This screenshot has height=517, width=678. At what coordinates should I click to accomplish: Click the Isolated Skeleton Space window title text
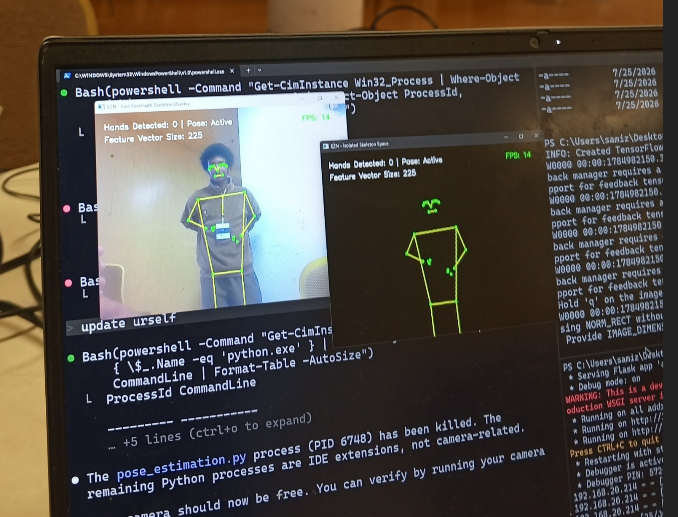[360, 145]
